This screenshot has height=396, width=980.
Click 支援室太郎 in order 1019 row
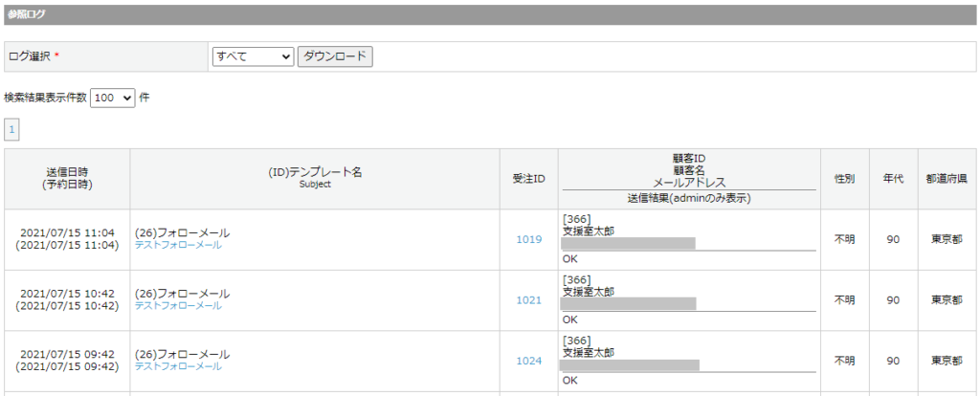click(589, 231)
